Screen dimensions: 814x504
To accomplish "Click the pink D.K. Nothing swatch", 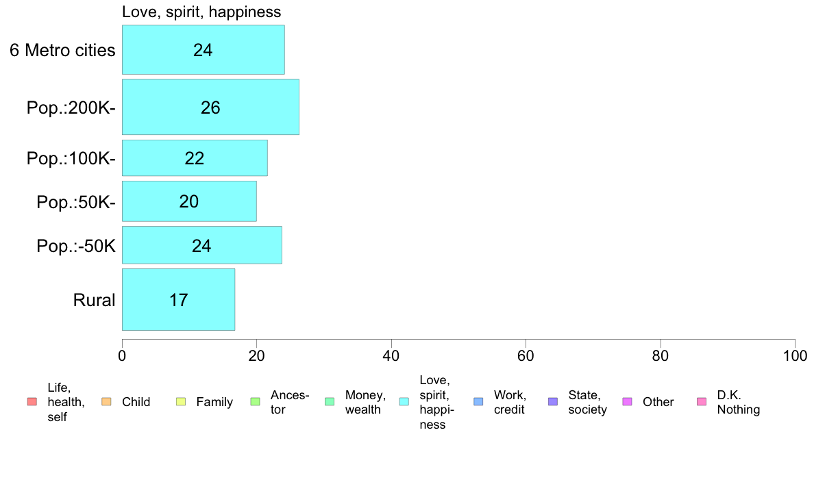I will [x=702, y=402].
